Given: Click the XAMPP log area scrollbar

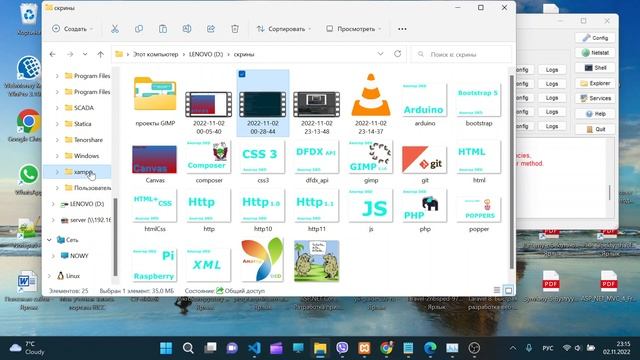Looking at the screenshot, I should coord(610,192).
